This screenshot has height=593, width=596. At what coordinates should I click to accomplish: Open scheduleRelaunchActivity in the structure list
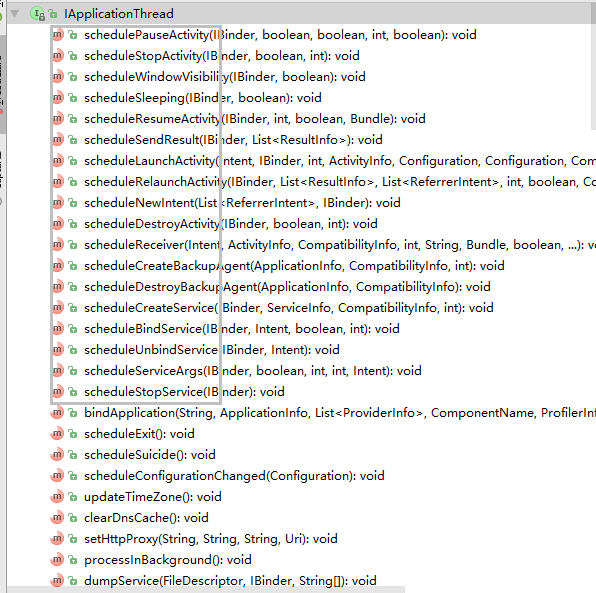pyautogui.click(x=340, y=182)
